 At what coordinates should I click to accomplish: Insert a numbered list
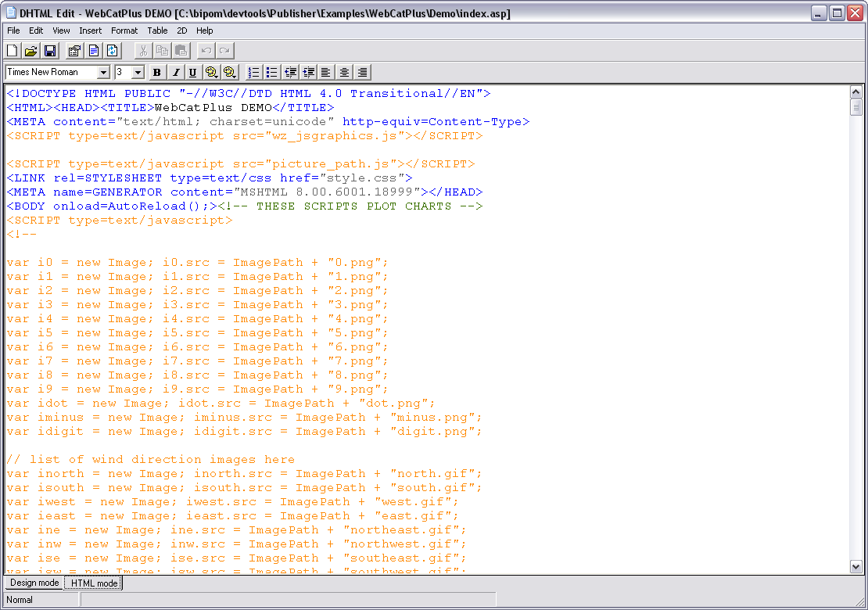coord(253,72)
